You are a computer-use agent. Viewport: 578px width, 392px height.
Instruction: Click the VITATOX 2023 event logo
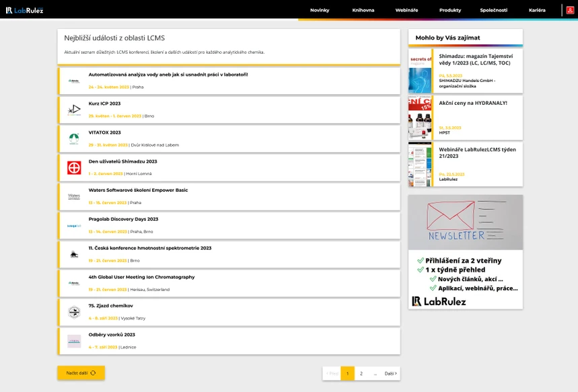(74, 139)
